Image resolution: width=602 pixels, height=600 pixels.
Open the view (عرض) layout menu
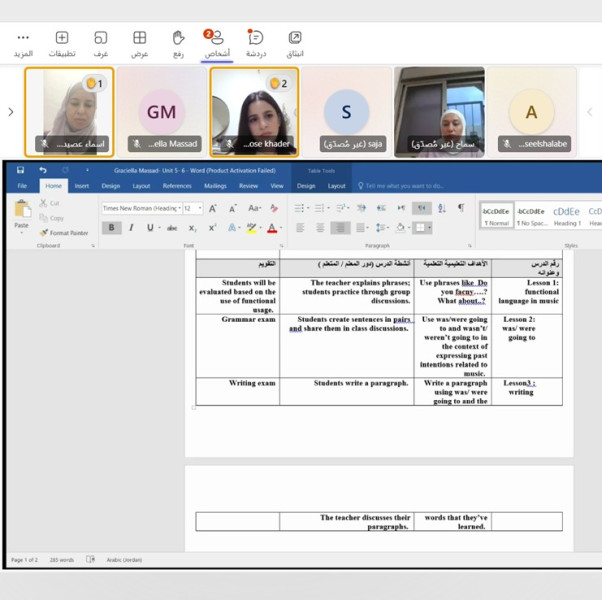point(139,38)
